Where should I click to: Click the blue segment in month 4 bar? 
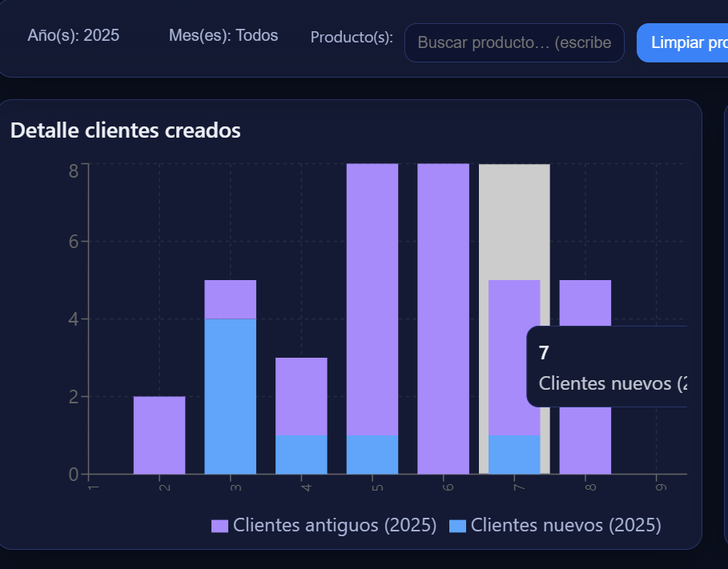300,452
